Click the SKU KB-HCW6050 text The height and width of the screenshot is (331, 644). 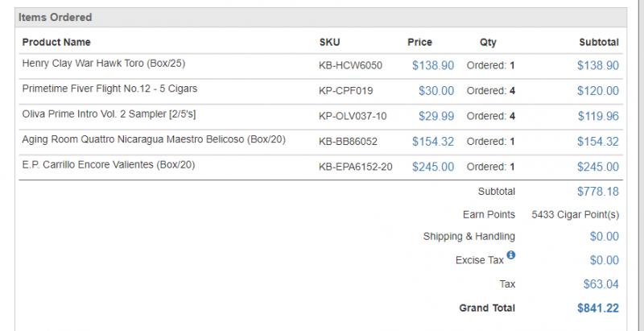pos(350,65)
